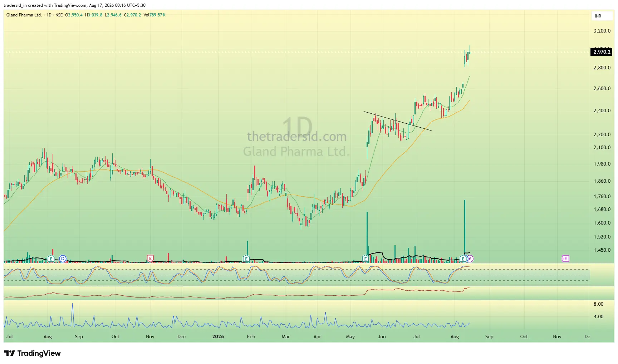Viewport: 618px width, 364px height.
Task: Click the Apr label on the time axis
Action: pyautogui.click(x=317, y=336)
